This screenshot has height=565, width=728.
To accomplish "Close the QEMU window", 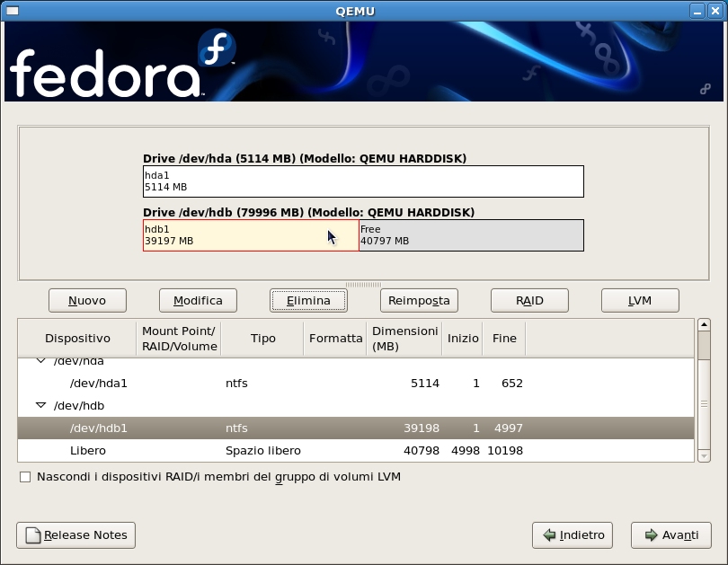I will tap(715, 11).
